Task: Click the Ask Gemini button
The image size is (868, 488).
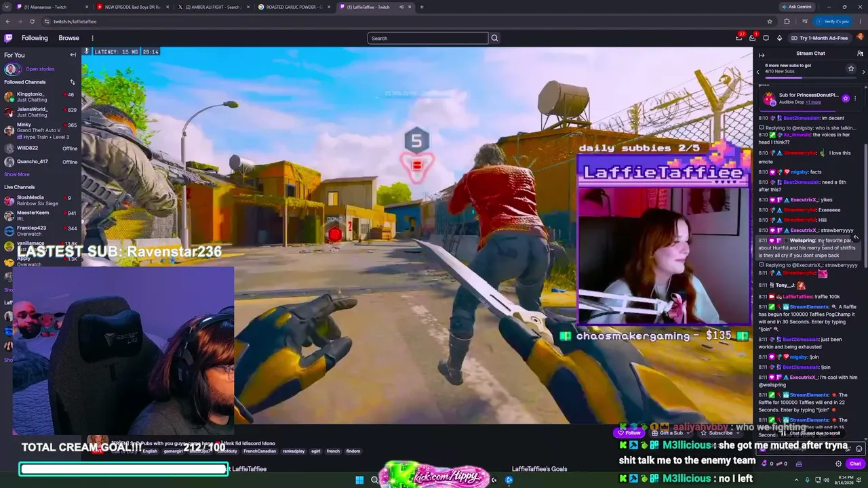Action: point(797,7)
